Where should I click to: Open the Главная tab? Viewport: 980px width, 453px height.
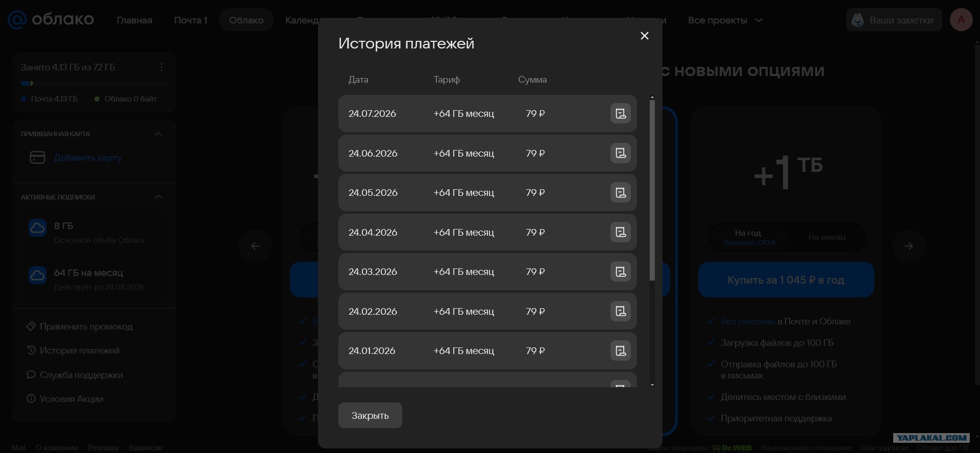pos(134,20)
